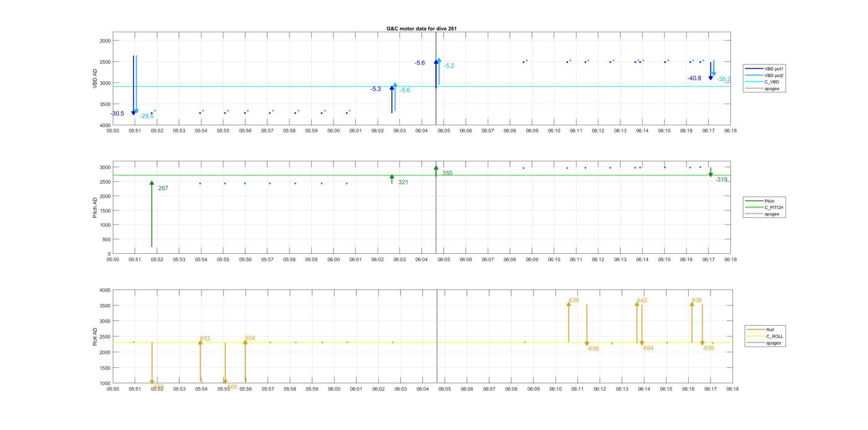The image size is (868, 430).
Task: Click the '321' pitch data label
Action: [x=403, y=182]
